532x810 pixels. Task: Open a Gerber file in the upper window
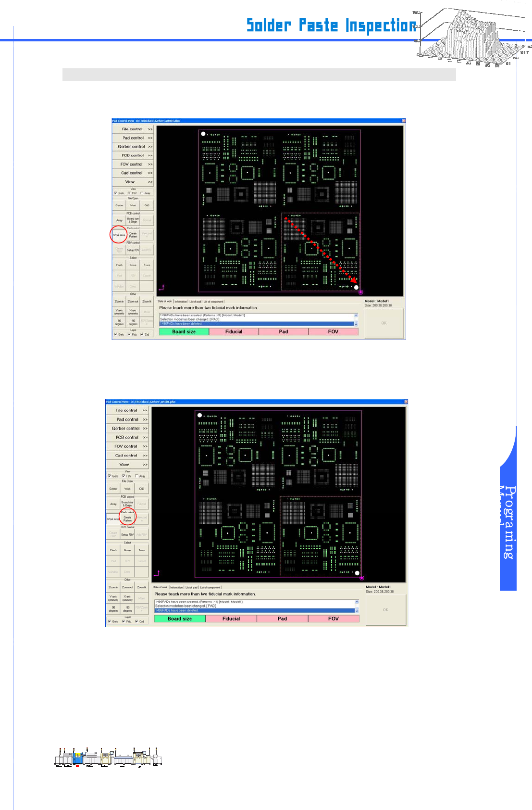119,205
